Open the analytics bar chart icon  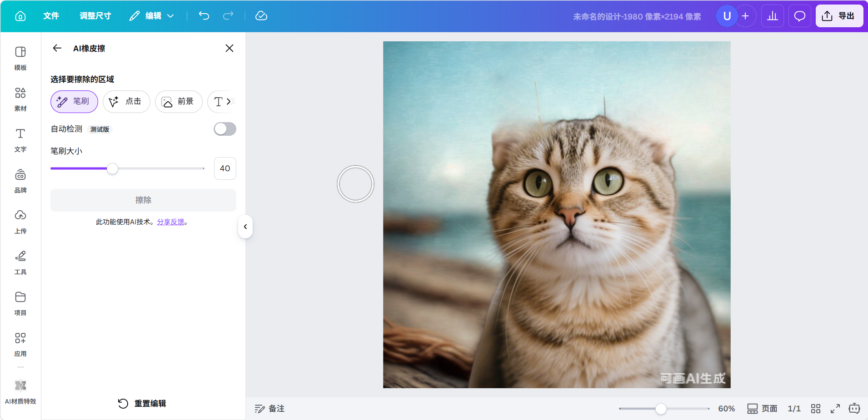pos(772,16)
